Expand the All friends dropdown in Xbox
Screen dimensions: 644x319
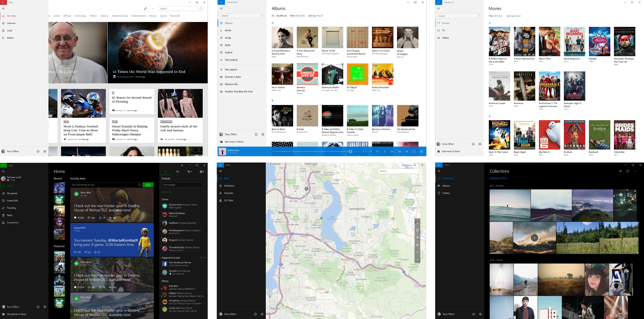tap(168, 192)
